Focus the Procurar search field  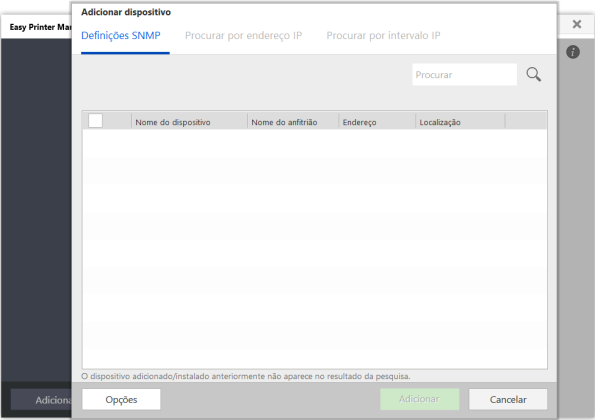464,75
